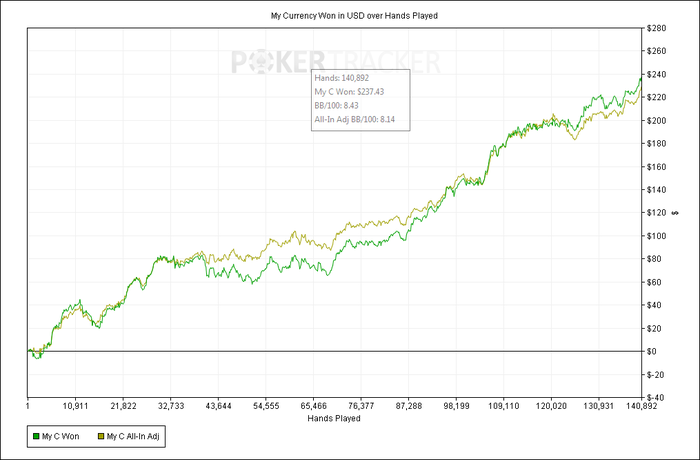Viewport: 700px width, 460px height.
Task: Click the $40 y-axis label
Action: (x=654, y=305)
